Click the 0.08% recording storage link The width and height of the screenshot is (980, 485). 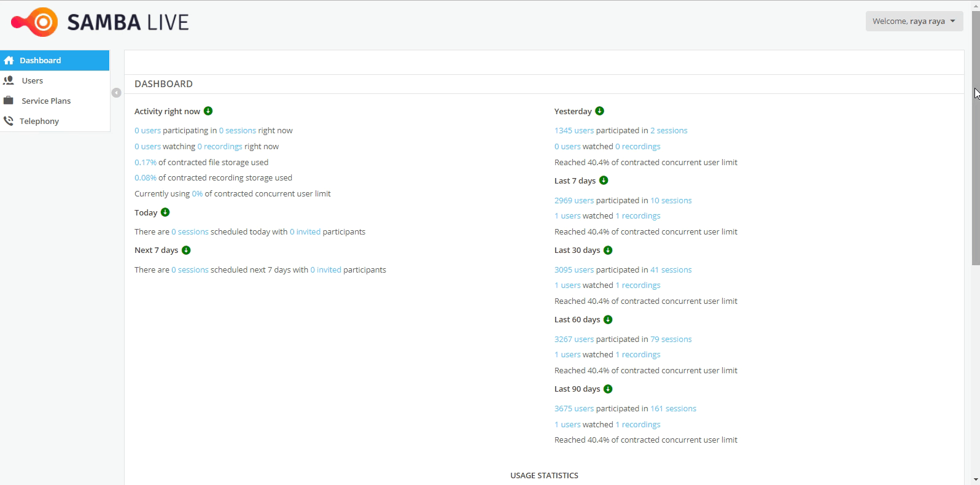click(146, 177)
